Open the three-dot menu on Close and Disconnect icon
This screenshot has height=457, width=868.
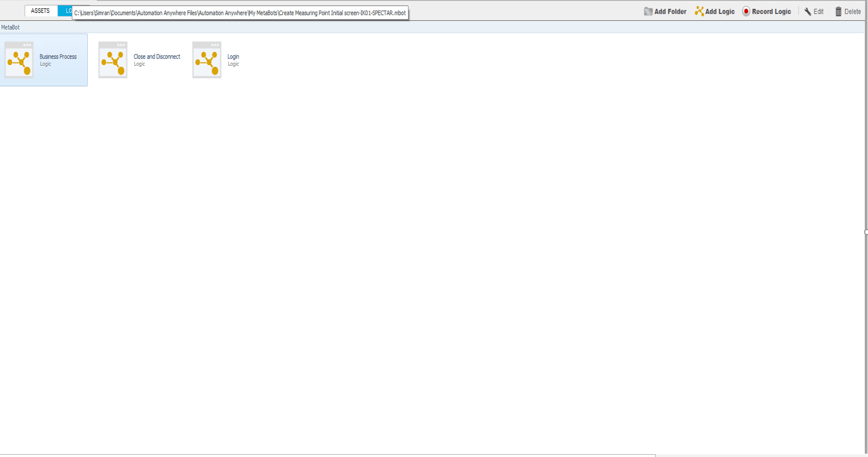[x=120, y=45]
